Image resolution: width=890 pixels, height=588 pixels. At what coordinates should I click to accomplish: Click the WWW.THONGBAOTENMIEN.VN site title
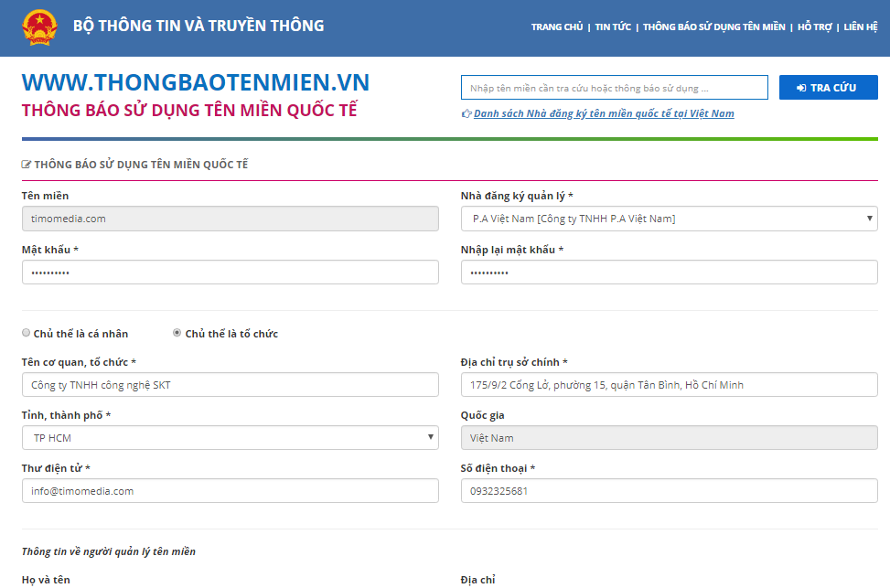(x=196, y=82)
